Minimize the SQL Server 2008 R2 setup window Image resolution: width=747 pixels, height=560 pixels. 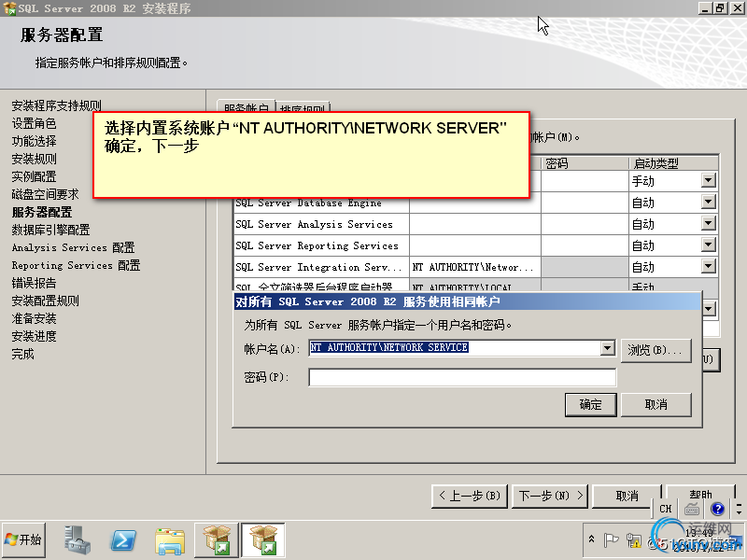coord(706,8)
